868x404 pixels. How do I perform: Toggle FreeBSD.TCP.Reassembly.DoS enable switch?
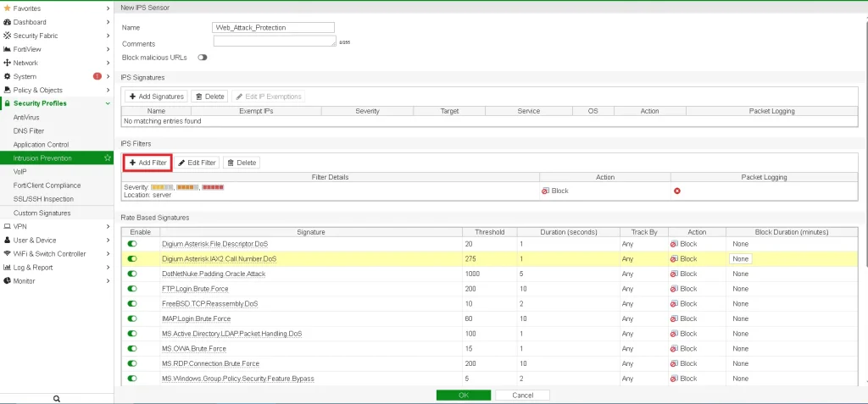click(x=131, y=304)
